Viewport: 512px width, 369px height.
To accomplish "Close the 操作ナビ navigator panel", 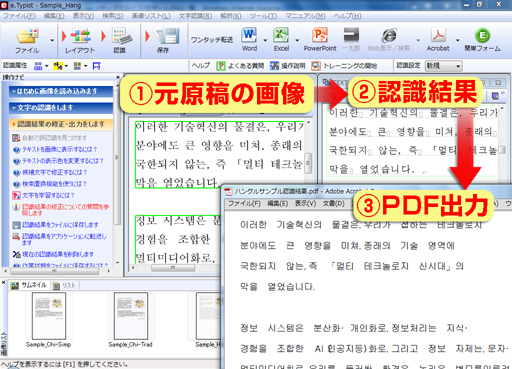I will click(118, 77).
